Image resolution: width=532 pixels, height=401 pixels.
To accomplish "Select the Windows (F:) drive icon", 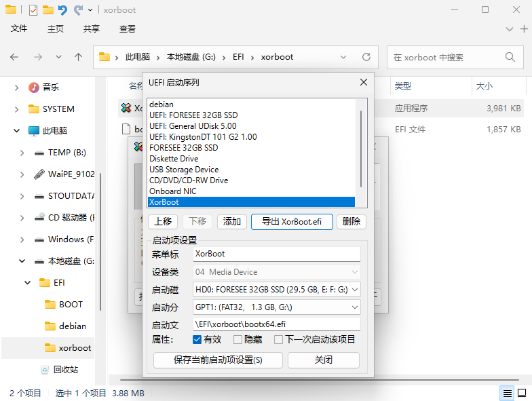I will point(39,240).
